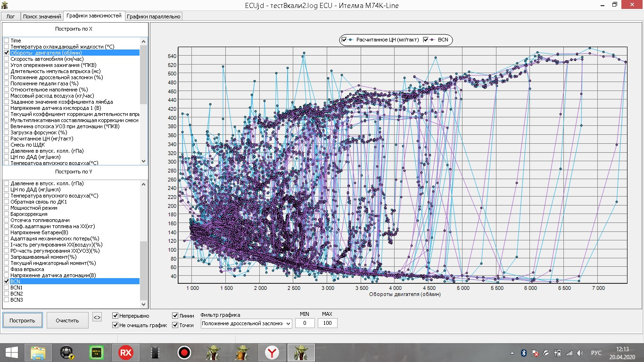Click the Очистить button
Image resolution: width=644 pixels, height=362 pixels.
pos(67,321)
